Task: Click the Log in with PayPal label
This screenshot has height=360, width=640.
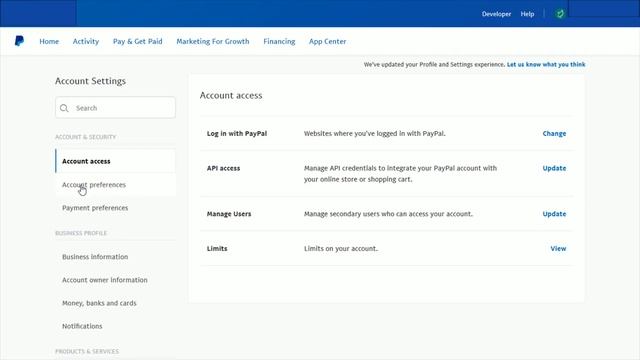Action: coord(237,133)
